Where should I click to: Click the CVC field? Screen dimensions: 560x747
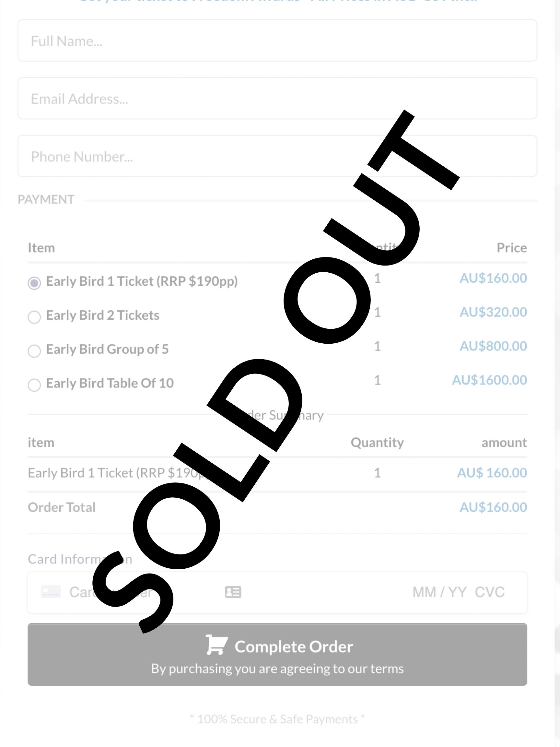489,592
